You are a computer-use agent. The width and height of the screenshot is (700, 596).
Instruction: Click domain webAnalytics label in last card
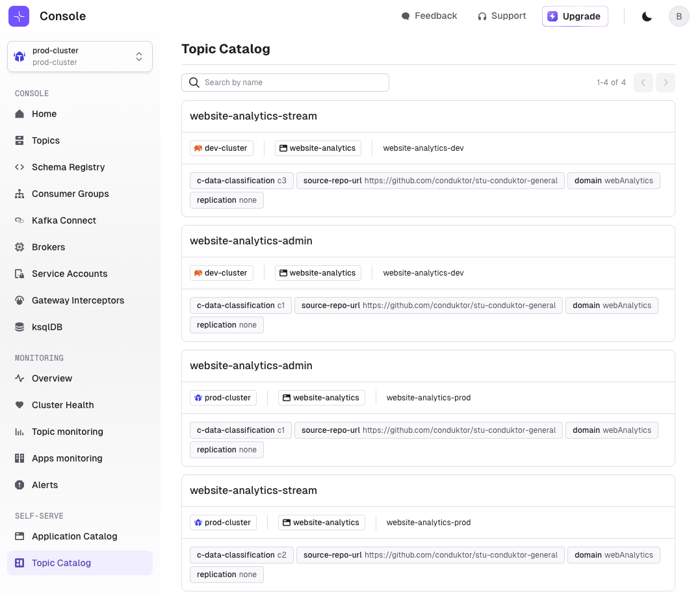pos(614,555)
